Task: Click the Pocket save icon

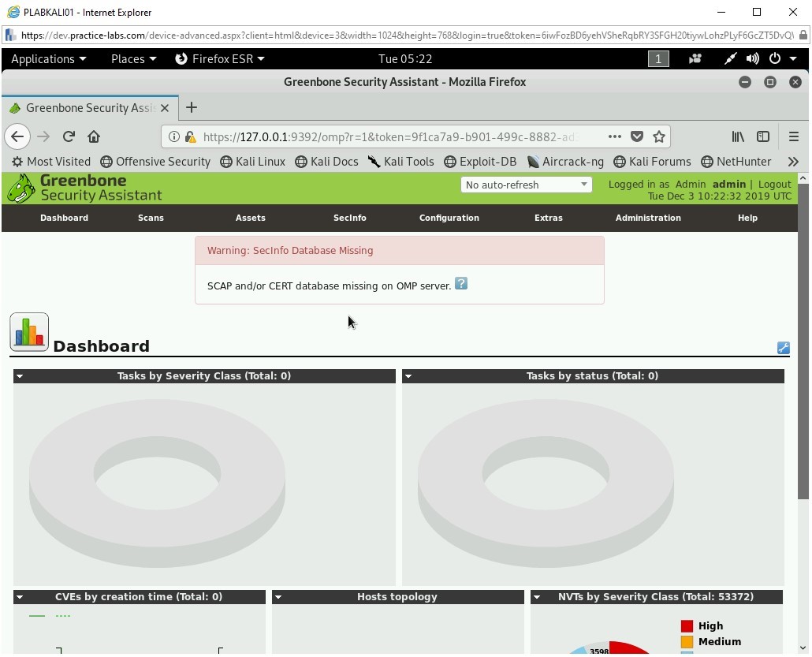Action: point(637,136)
